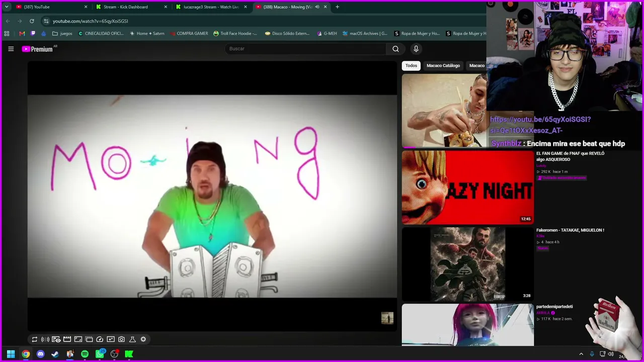This screenshot has width=644, height=362.
Task: View site information icon in address bar
Action: tap(46, 21)
